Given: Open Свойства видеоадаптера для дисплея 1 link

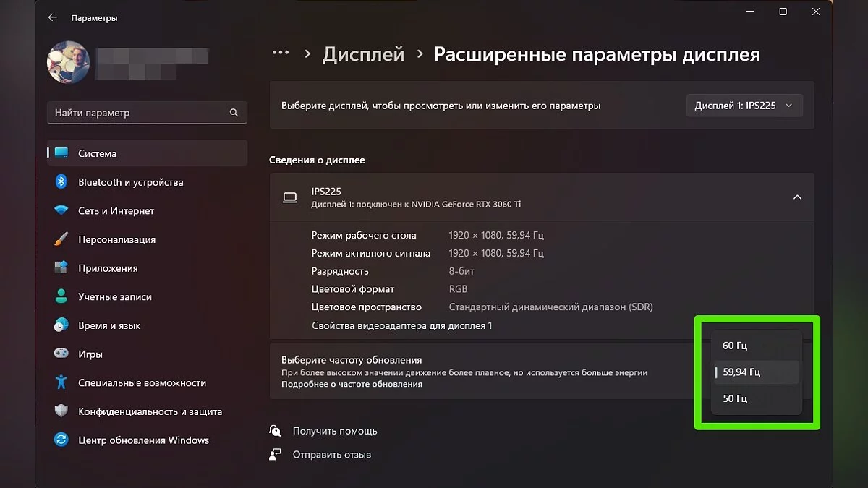Looking at the screenshot, I should click(401, 325).
